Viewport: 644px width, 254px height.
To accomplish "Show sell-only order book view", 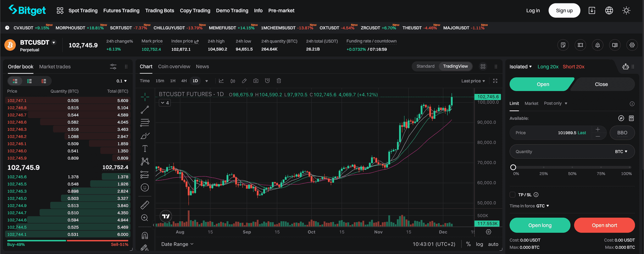I will (x=44, y=81).
